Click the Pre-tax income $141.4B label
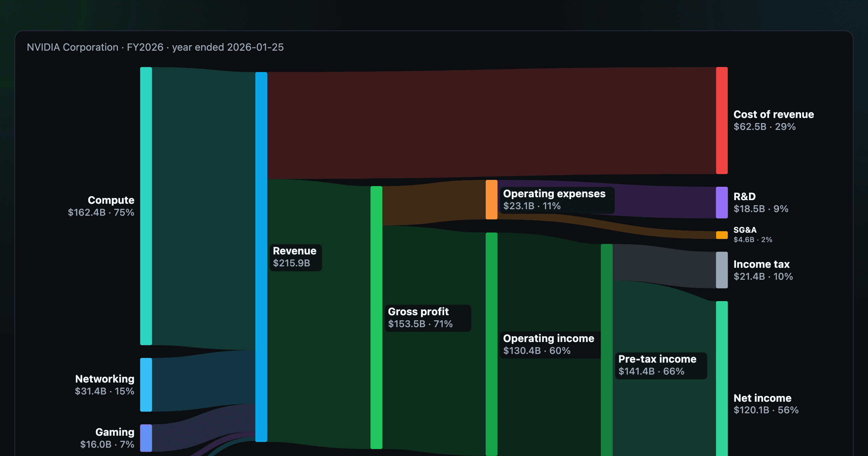The width and height of the screenshot is (868, 456). 661,365
